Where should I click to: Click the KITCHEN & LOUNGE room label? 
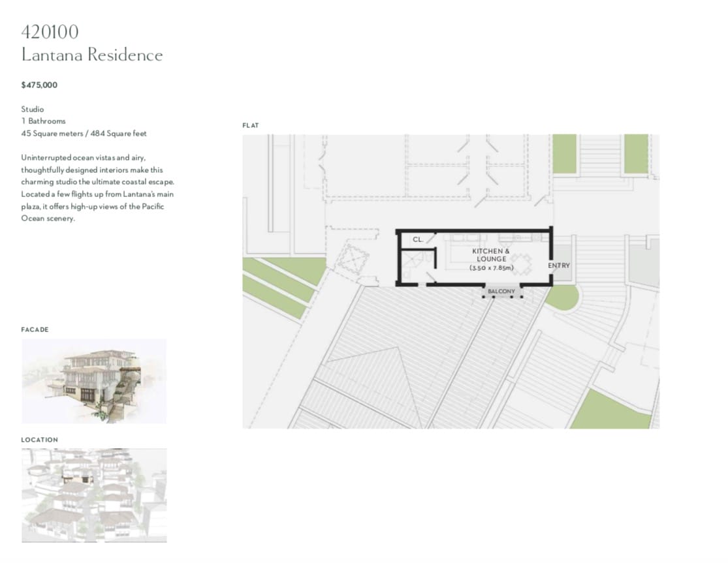pyautogui.click(x=491, y=255)
